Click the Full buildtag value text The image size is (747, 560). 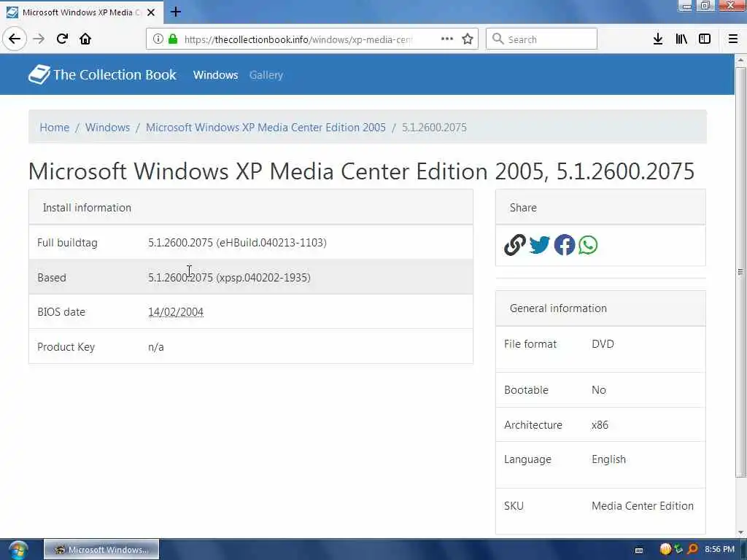[237, 242]
